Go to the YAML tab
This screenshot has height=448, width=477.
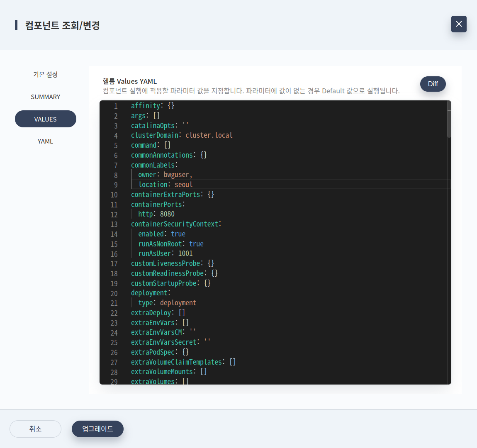(45, 141)
